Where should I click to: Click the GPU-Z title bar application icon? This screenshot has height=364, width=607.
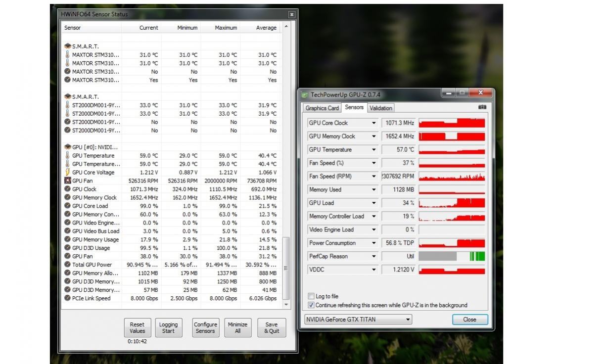305,94
